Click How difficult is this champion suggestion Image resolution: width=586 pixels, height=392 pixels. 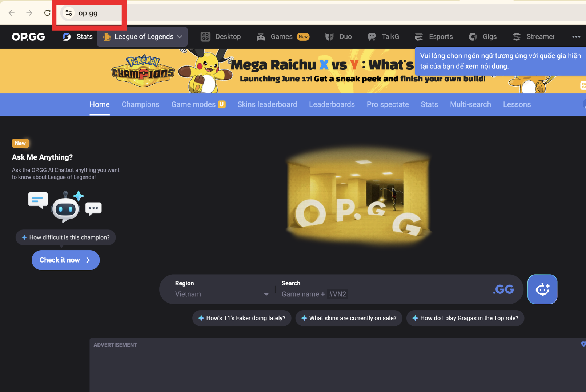point(65,237)
